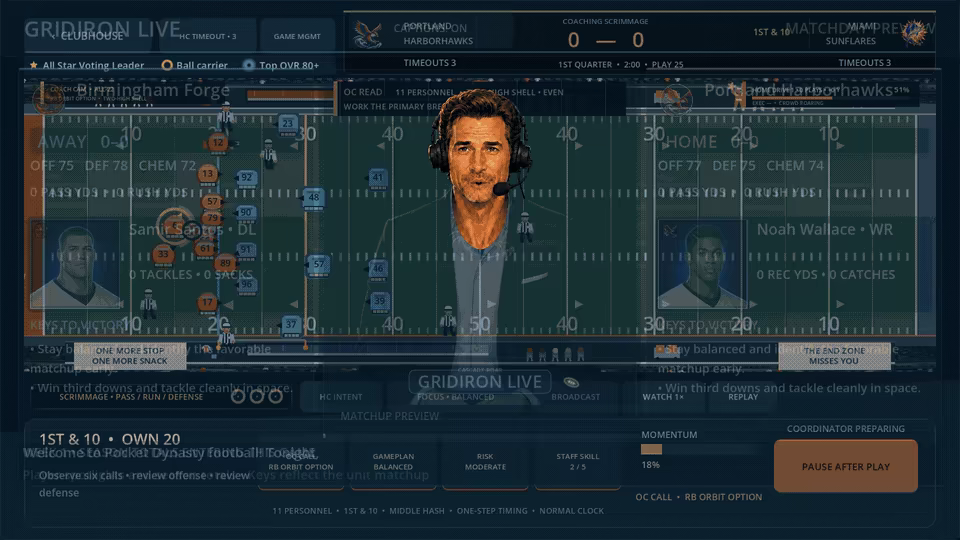The width and height of the screenshot is (960, 540).
Task: Call HC Timeout button
Action: tap(208, 36)
